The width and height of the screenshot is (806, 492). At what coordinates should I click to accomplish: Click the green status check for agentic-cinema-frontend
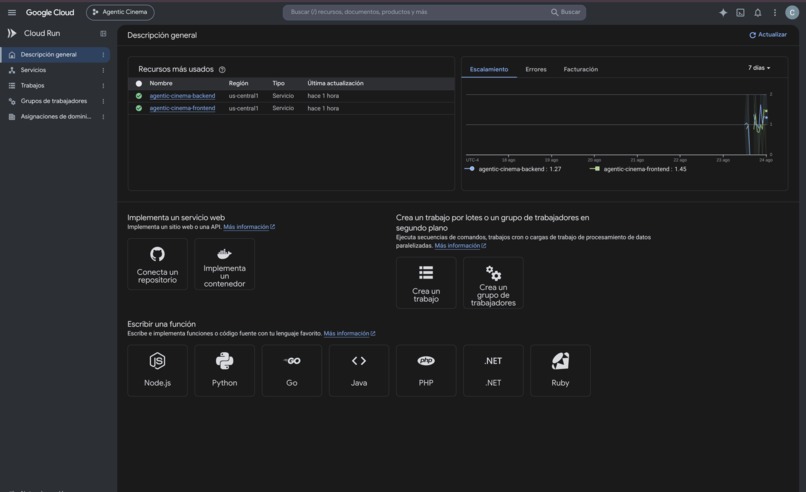pos(139,108)
